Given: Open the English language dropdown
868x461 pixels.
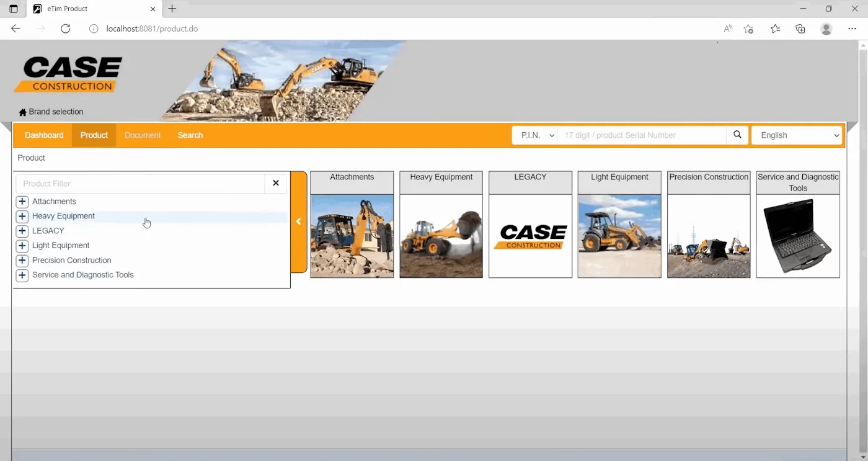Looking at the screenshot, I should (x=797, y=135).
